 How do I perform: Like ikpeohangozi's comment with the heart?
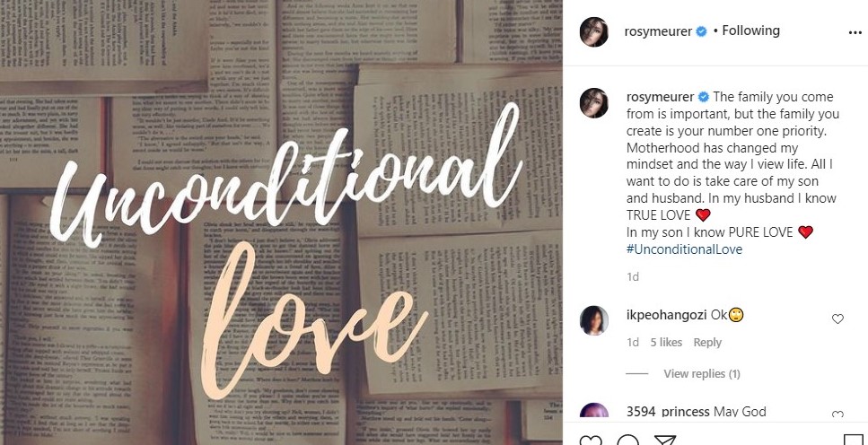837,318
